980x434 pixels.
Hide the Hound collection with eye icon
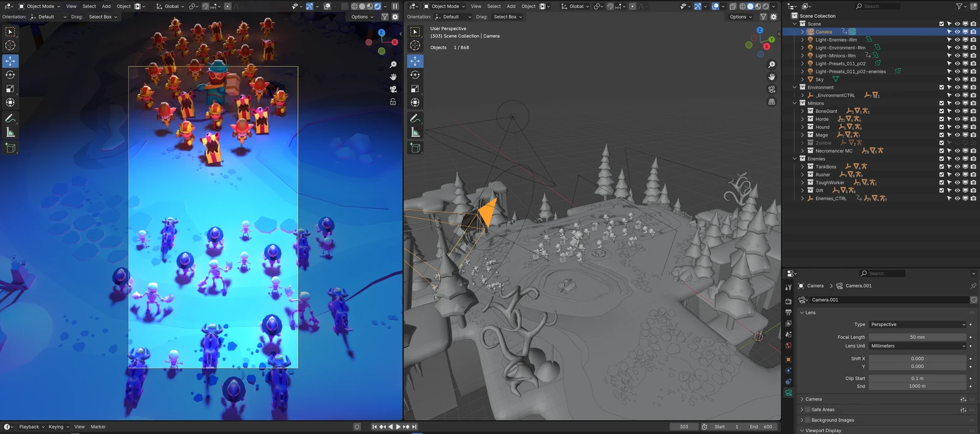point(957,127)
